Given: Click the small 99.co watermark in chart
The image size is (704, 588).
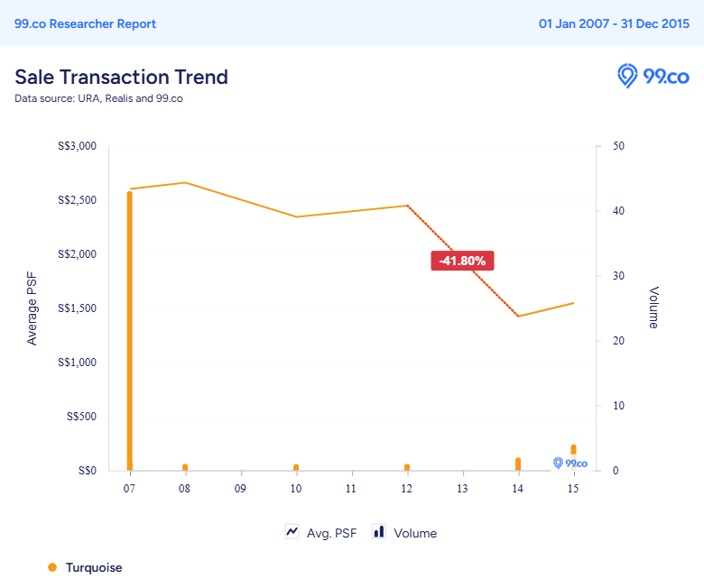Looking at the screenshot, I should [570, 463].
